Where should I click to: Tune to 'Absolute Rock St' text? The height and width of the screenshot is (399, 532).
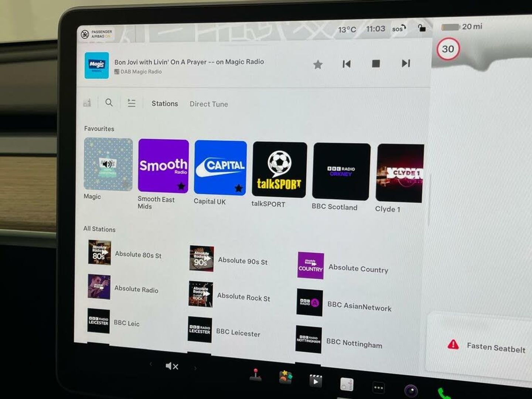(243, 297)
